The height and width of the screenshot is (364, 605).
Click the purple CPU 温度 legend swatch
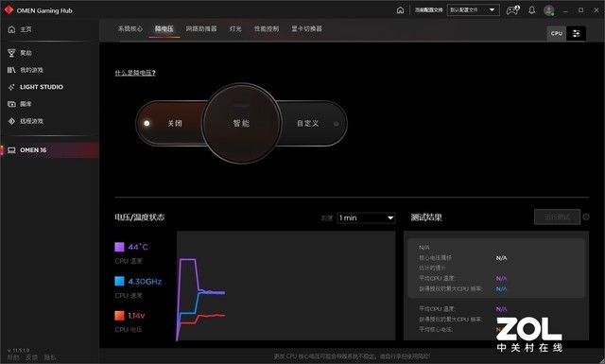(x=119, y=247)
